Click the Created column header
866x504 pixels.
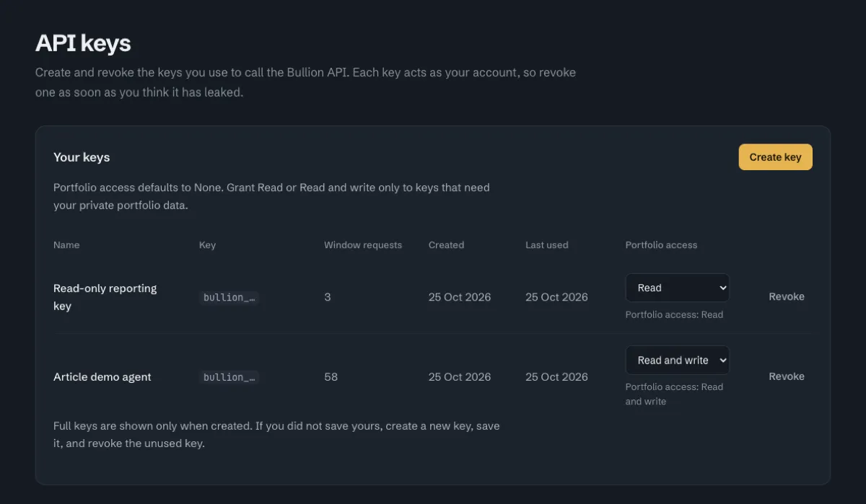(446, 245)
